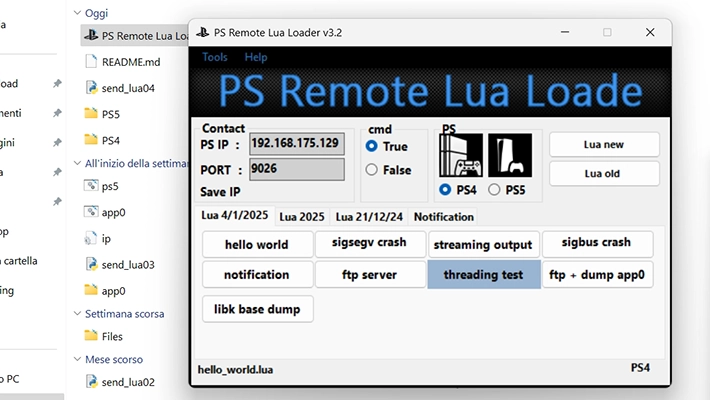Select send_lua04 Python file in Explorer
Image resolution: width=710 pixels, height=400 pixels.
[120, 88]
